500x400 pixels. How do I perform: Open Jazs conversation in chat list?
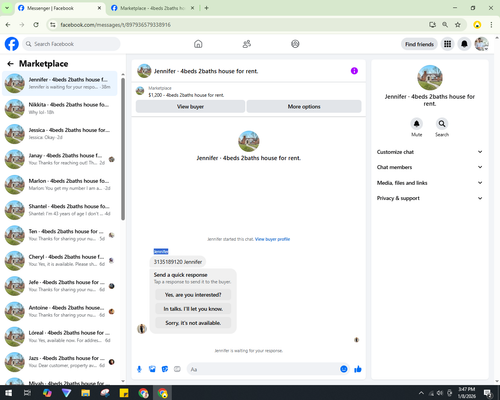60,362
